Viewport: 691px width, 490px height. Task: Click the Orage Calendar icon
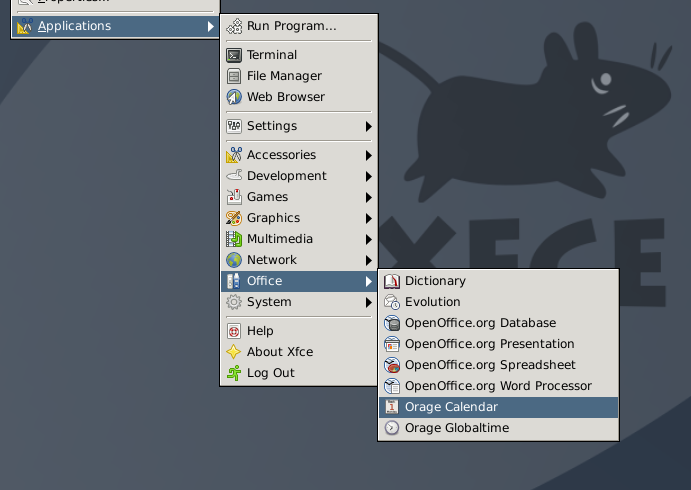(x=392, y=407)
